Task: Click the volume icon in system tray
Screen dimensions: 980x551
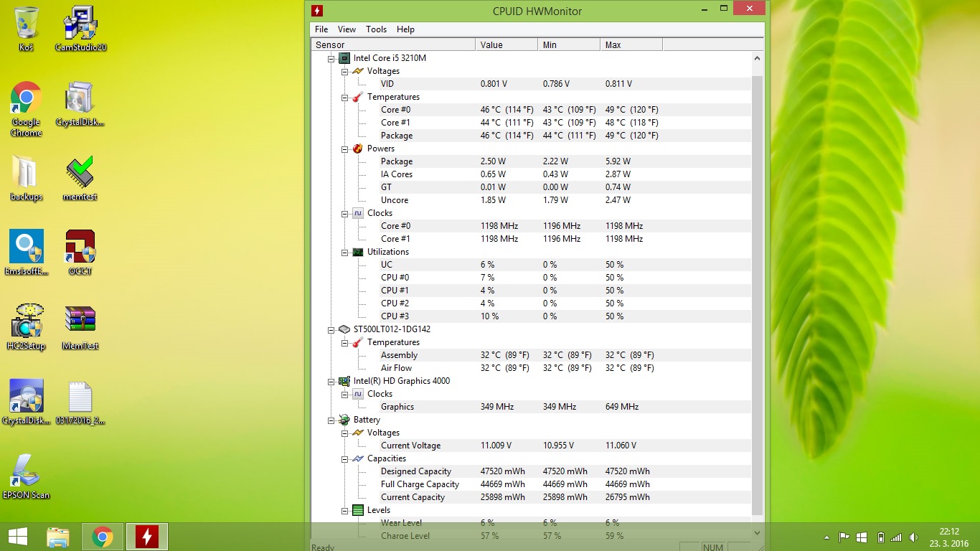Action: pos(913,537)
